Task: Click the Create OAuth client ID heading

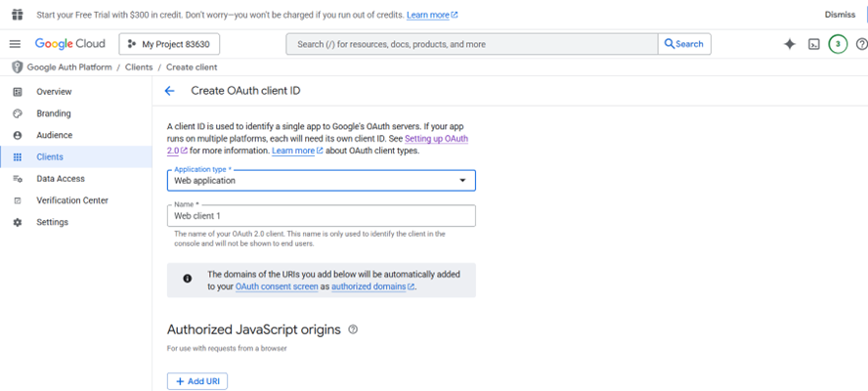Action: (x=245, y=91)
